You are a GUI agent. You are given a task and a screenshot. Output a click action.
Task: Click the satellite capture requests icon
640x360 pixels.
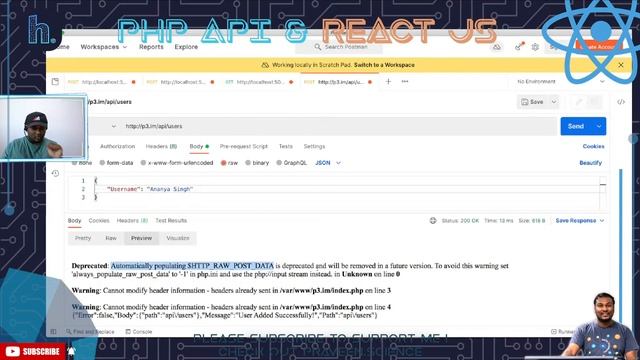pos(519,47)
